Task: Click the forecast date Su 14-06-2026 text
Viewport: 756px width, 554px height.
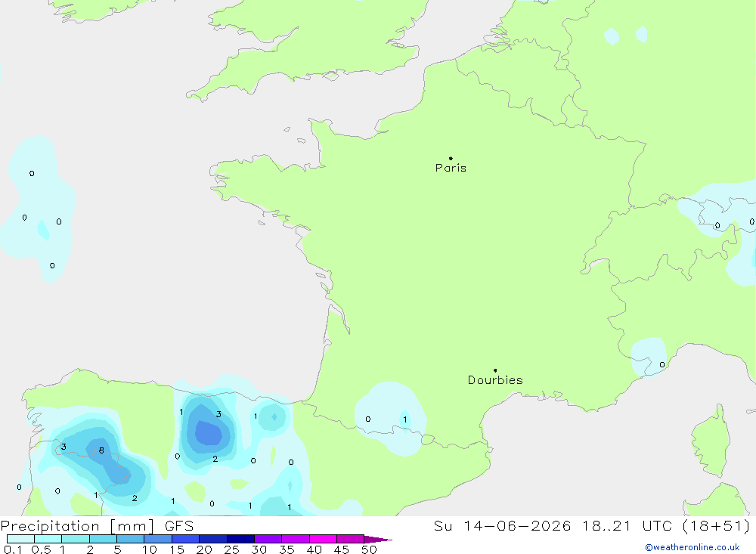Action: point(502,526)
